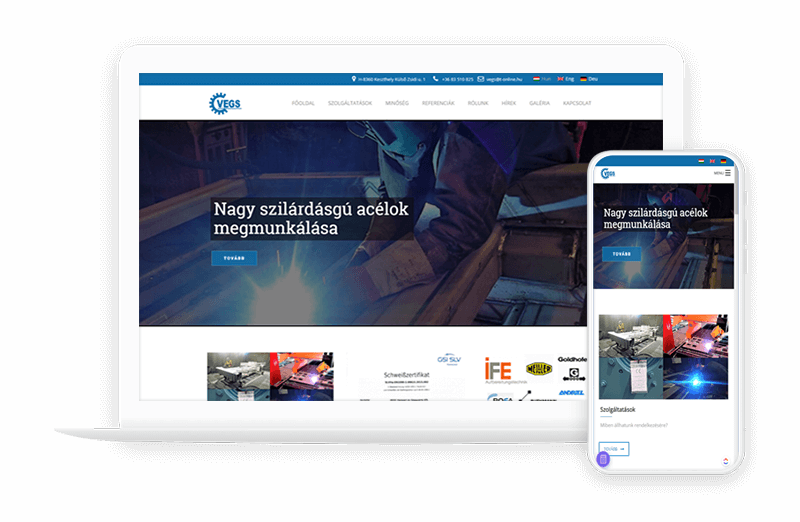Click the phone page scrollbar

tap(735, 200)
